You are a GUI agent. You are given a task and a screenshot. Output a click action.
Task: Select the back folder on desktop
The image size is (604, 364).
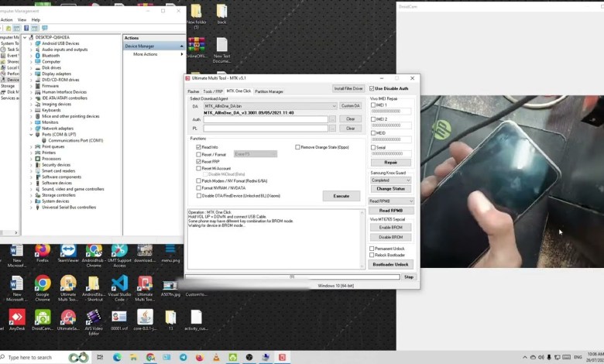point(221,14)
